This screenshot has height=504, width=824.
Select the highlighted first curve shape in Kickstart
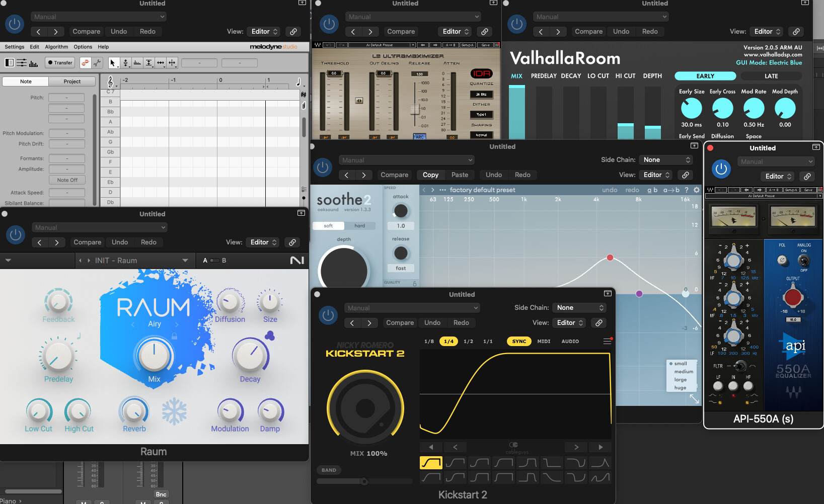[431, 463]
